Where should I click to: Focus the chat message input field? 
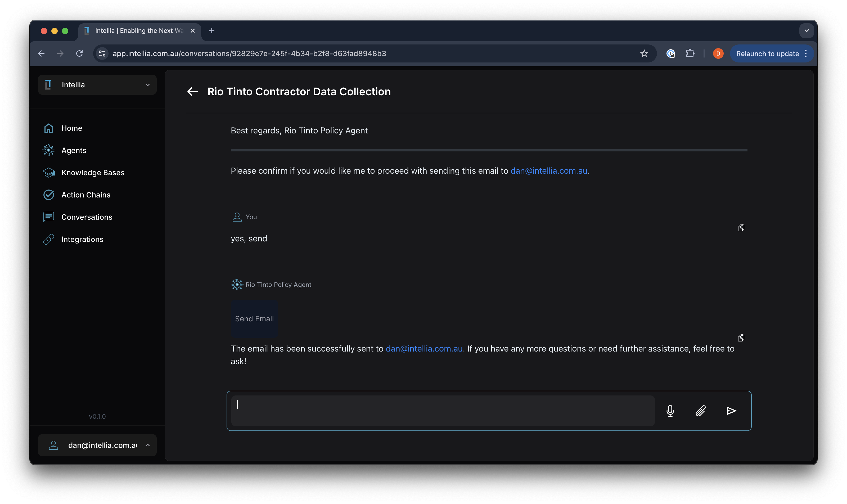443,411
